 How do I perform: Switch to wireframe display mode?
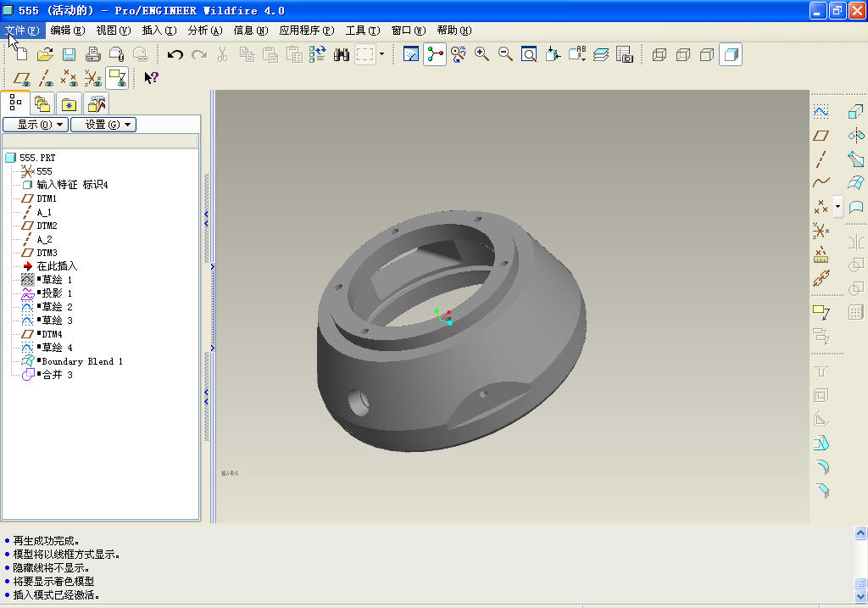[659, 54]
